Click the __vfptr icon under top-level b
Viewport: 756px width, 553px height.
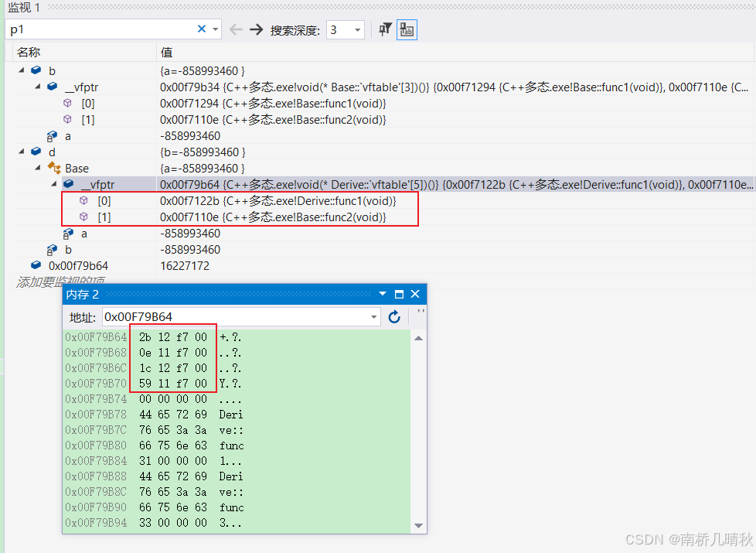click(x=53, y=87)
